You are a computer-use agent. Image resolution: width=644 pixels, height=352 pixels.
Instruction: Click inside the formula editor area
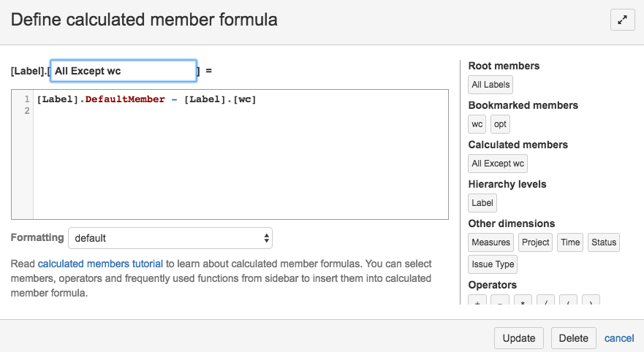pos(240,161)
